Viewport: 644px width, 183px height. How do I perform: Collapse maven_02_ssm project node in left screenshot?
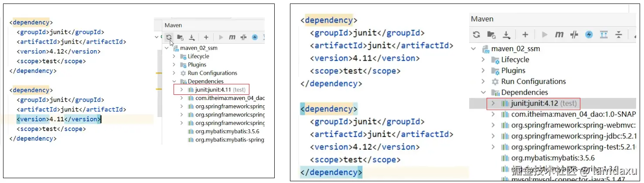pos(167,48)
